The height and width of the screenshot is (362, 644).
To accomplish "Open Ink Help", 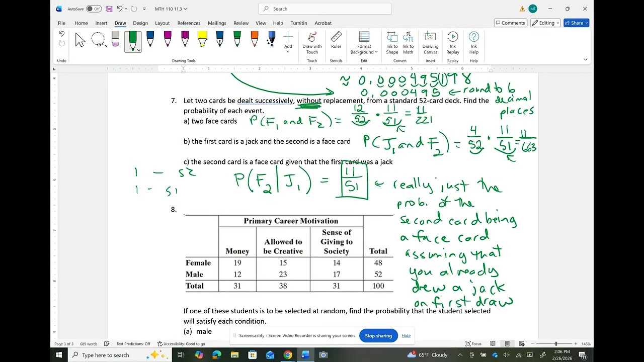I will click(473, 43).
